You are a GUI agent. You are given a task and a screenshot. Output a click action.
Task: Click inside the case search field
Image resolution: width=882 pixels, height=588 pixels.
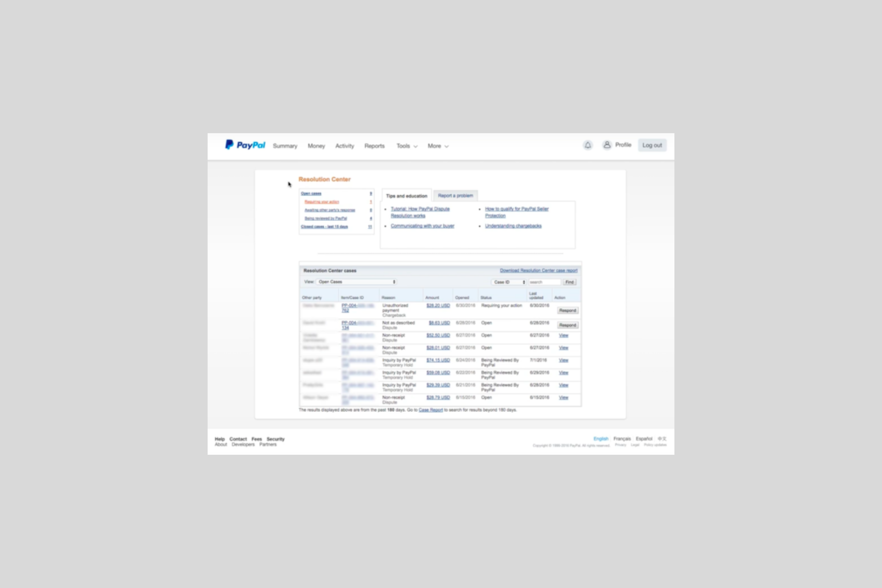pyautogui.click(x=544, y=282)
